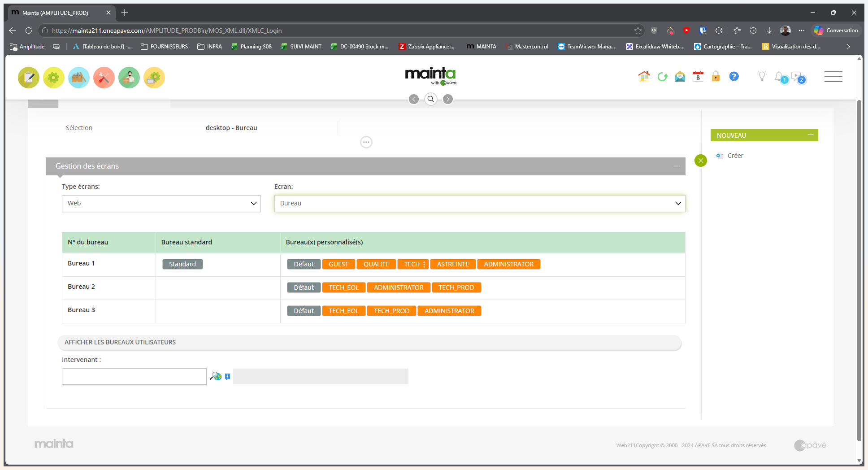
Task: Open the calendar icon showing 8
Action: click(x=698, y=76)
